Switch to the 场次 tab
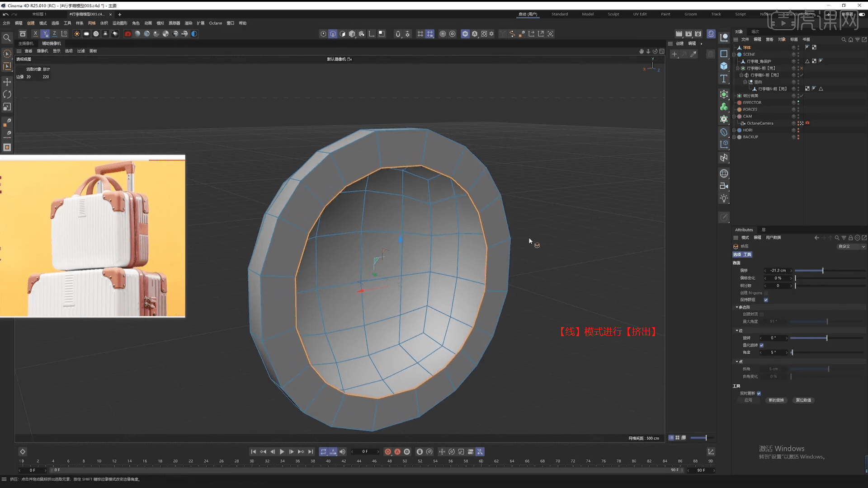This screenshot has width=868, height=488. pos(755,32)
